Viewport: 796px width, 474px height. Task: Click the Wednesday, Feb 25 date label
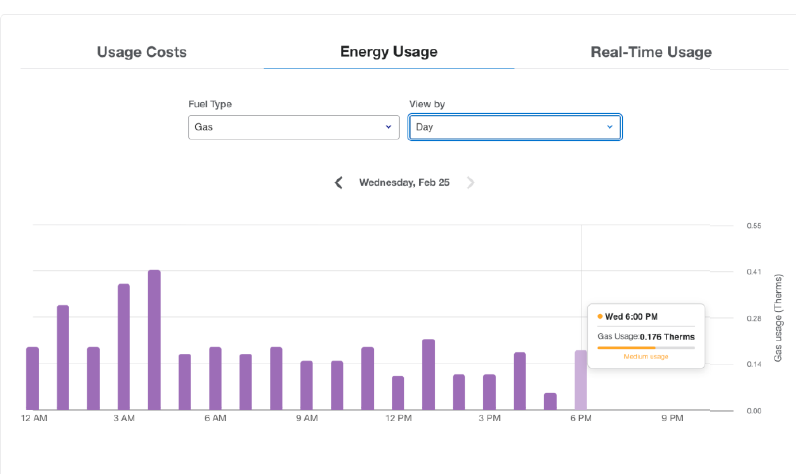coord(404,183)
